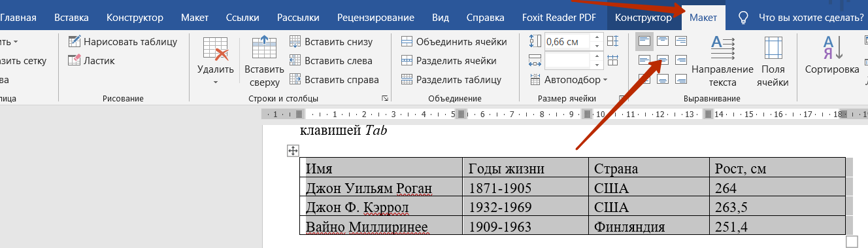Open Cell Size (Размер ячейки) dialog launcher
Viewport: 868px width, 248px height.
coord(621,99)
